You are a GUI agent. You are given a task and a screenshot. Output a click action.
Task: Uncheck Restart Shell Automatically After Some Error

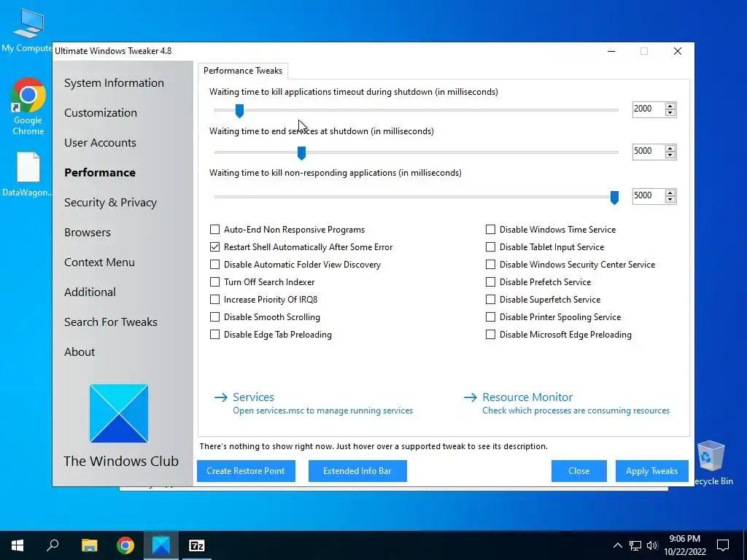(x=215, y=247)
